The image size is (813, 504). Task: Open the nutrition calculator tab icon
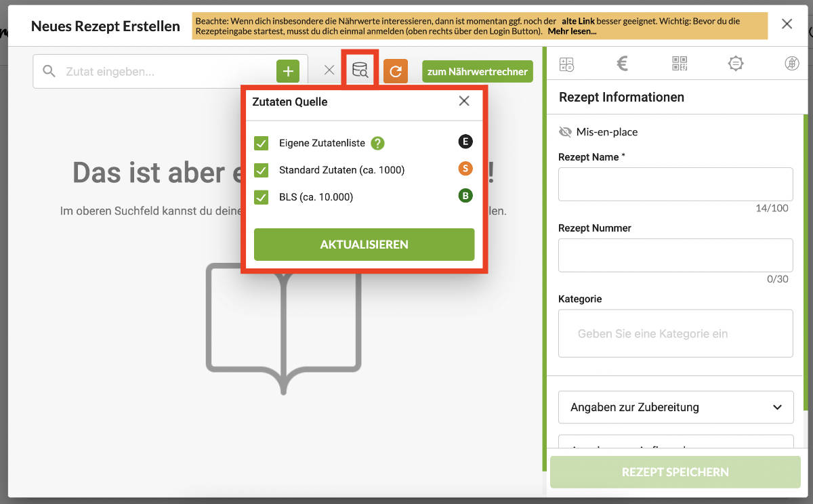566,64
